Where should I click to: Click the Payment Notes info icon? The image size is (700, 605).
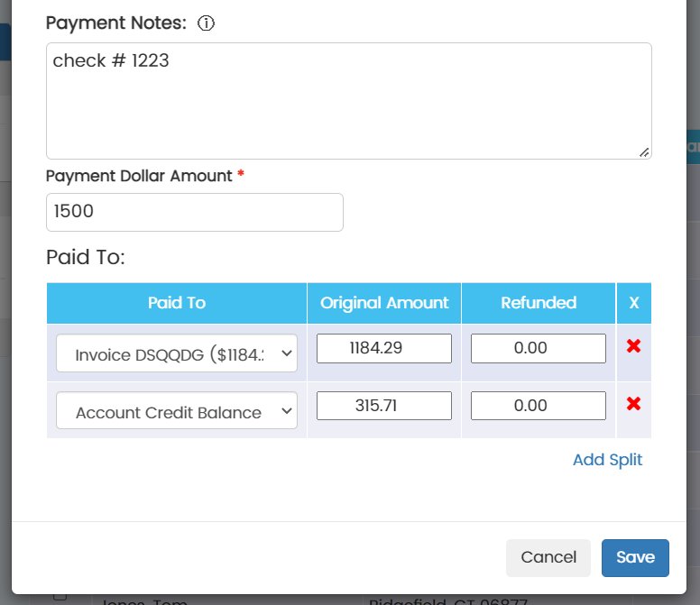point(206,24)
